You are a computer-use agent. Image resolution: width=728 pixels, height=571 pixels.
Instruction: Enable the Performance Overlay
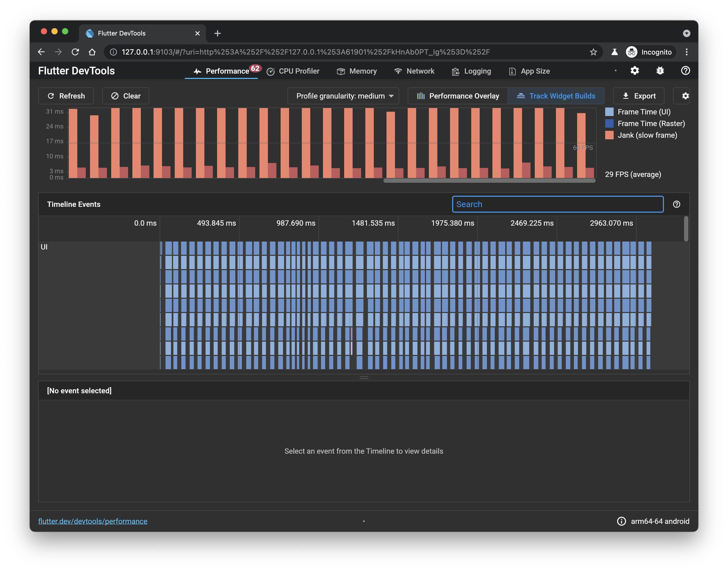(x=457, y=96)
